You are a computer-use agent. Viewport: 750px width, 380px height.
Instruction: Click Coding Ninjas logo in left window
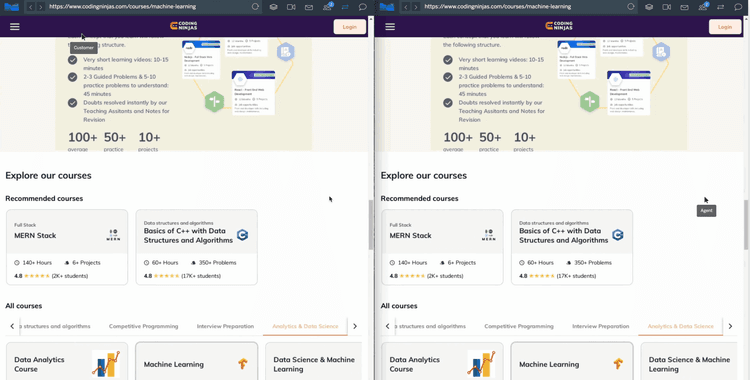184,26
